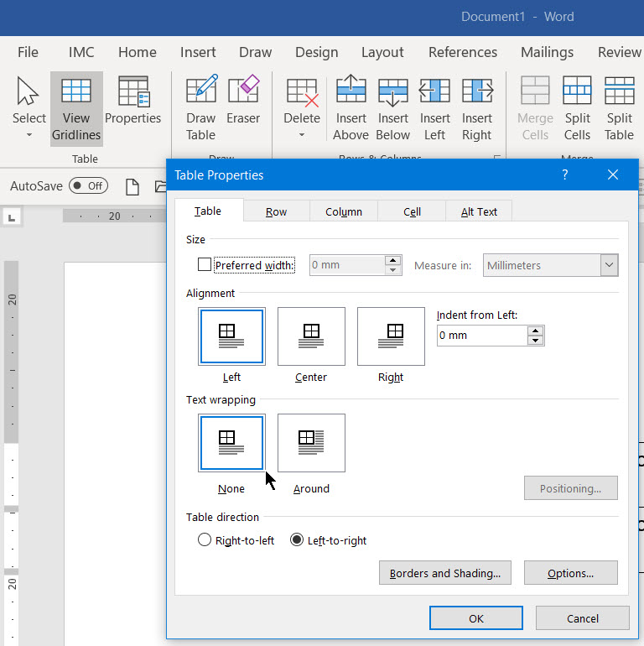
Task: Click the Help question mark in dialog
Action: pyautogui.click(x=565, y=175)
